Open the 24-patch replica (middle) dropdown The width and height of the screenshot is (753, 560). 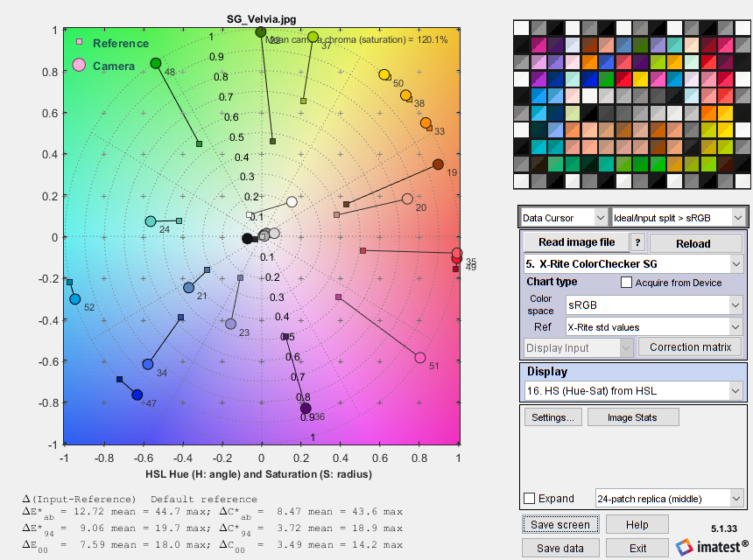click(x=669, y=499)
